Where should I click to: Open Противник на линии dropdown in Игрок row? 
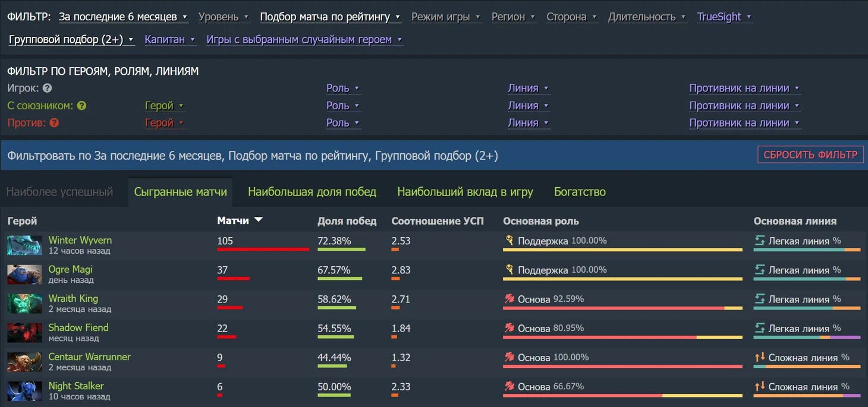[744, 88]
